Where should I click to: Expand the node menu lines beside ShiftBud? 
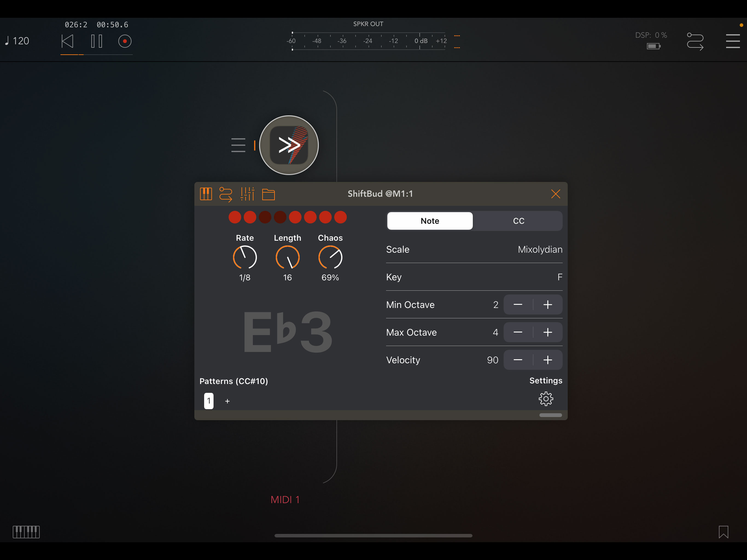(238, 145)
